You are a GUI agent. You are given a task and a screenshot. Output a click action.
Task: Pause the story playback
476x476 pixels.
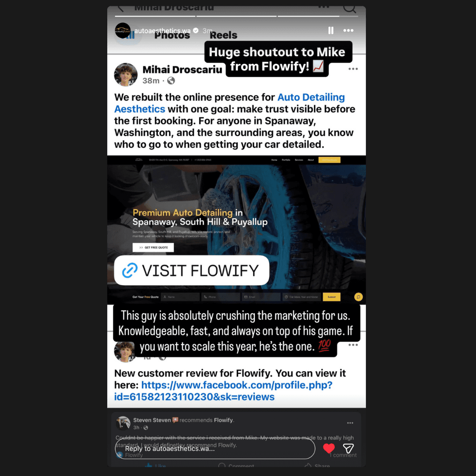click(x=331, y=30)
